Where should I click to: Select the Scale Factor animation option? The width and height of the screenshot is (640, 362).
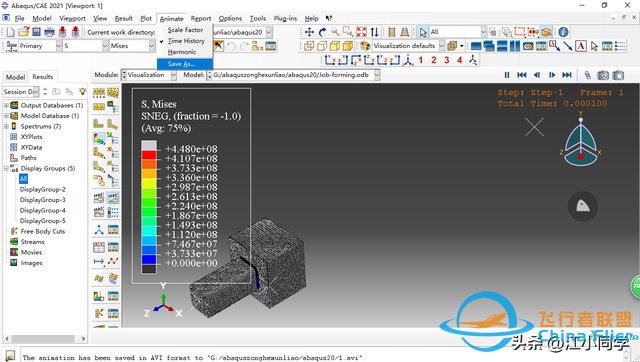(x=185, y=30)
